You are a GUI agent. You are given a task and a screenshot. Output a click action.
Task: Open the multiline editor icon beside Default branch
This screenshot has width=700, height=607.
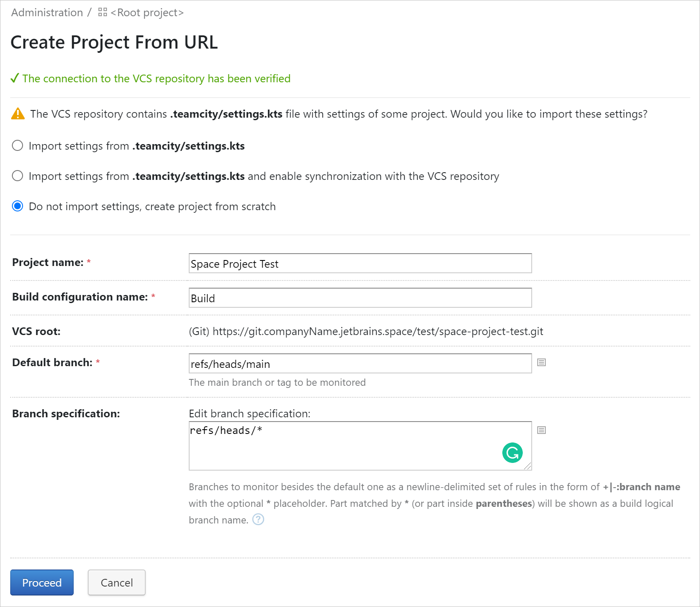pos(541,363)
